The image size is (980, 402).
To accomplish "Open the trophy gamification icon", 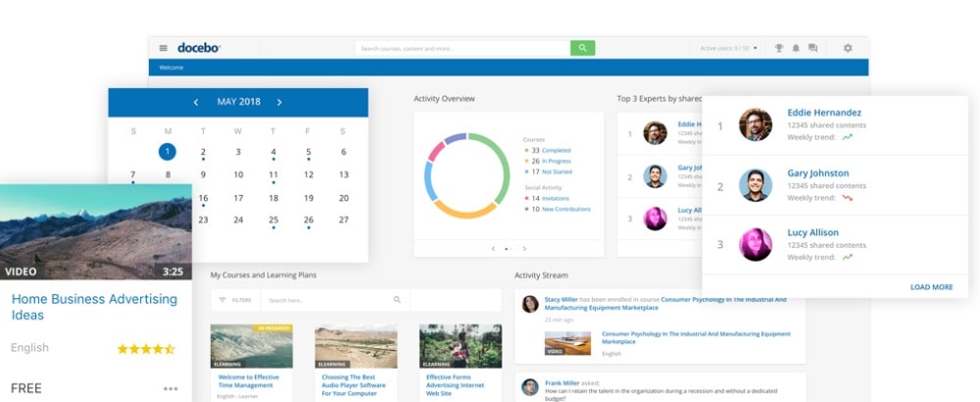I will [x=779, y=48].
